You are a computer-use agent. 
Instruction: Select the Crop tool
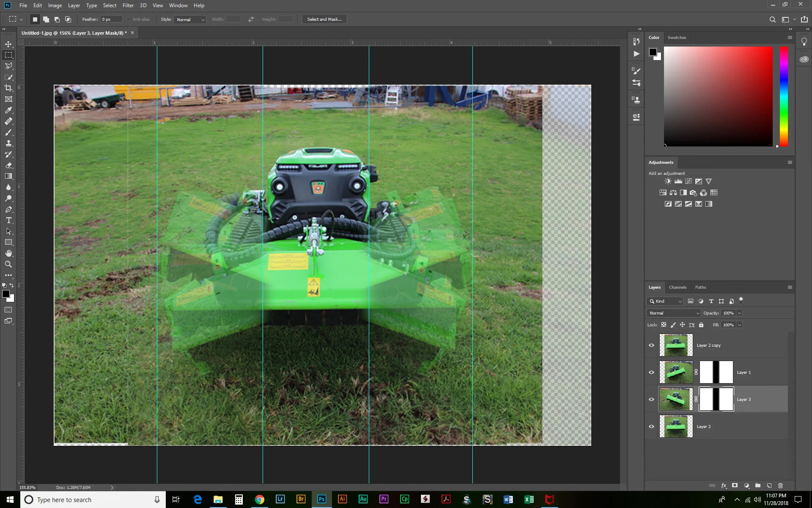[8, 88]
